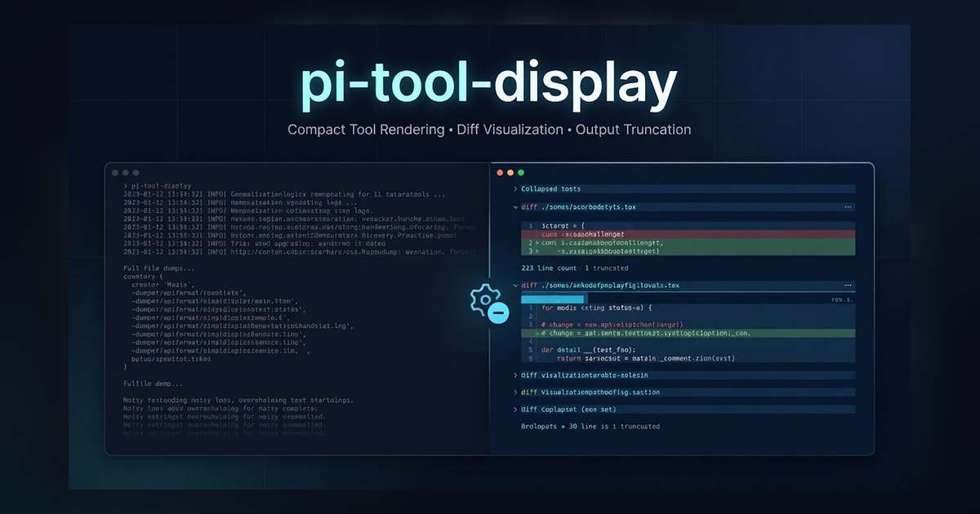Click the "Compact Tool Rendering" subtitle text
Viewport: 980px width, 514px height.
click(x=364, y=130)
